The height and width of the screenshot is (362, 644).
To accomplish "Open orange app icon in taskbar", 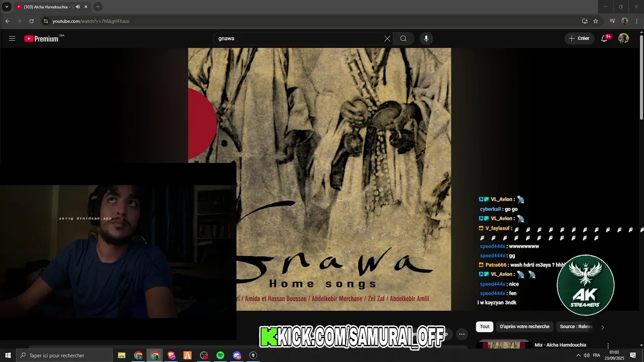I will click(188, 355).
